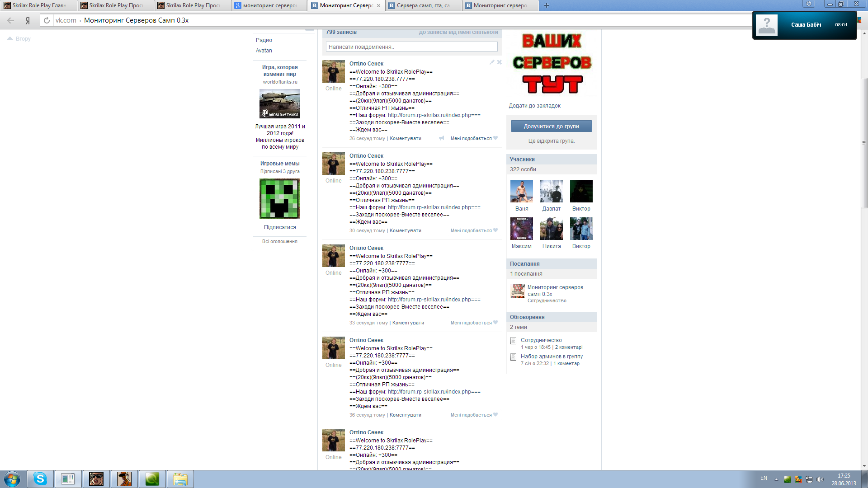Screen dimensions: 868x488
Task: Open Skype from the taskbar
Action: pyautogui.click(x=40, y=479)
